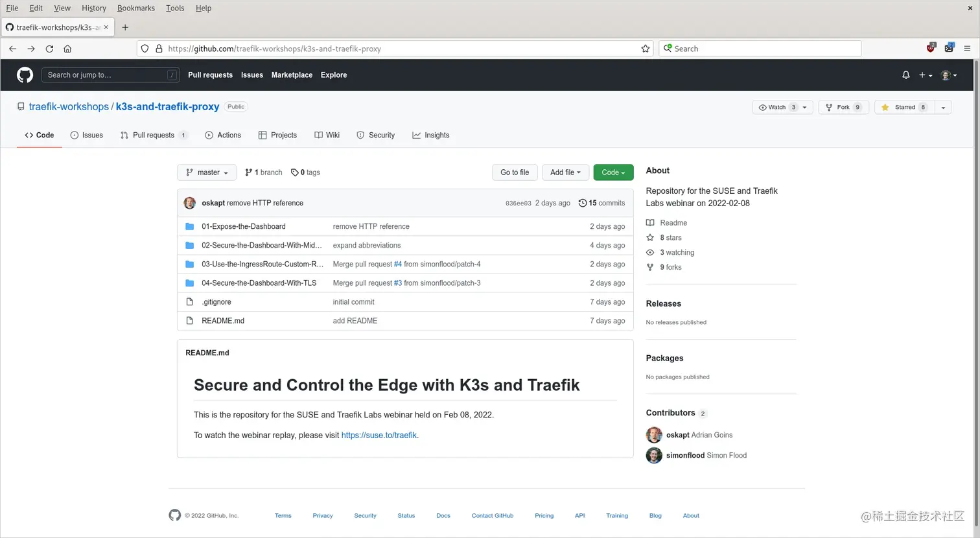The width and height of the screenshot is (980, 538).
Task: Open the Firefox Bookmarks menu
Action: coord(136,8)
